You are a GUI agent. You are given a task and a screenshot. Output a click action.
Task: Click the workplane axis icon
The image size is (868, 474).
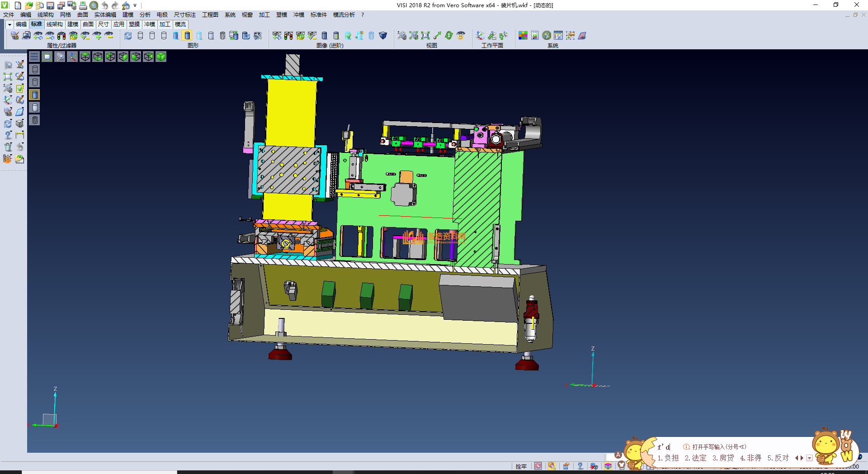pyautogui.click(x=480, y=35)
